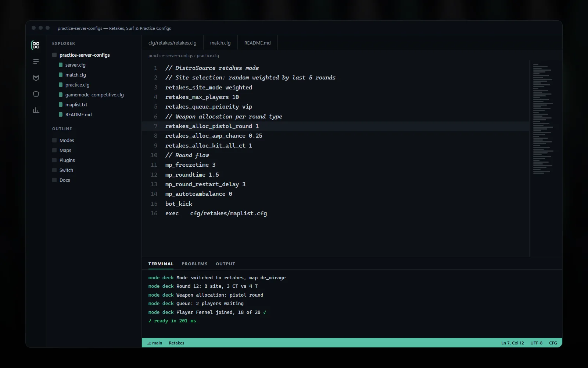588x368 pixels.
Task: Click the line 'mp_freezetime 3'
Action: coord(190,165)
